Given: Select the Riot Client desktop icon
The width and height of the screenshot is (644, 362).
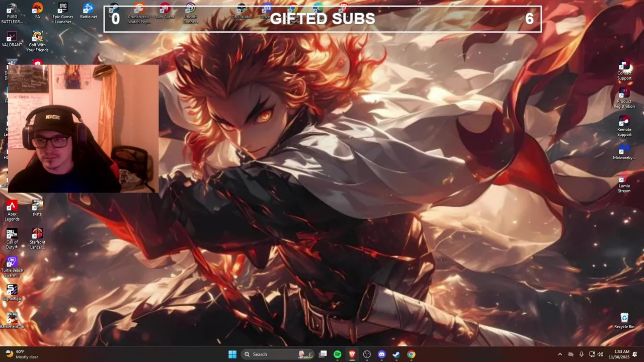Looking at the screenshot, I should point(165,11).
